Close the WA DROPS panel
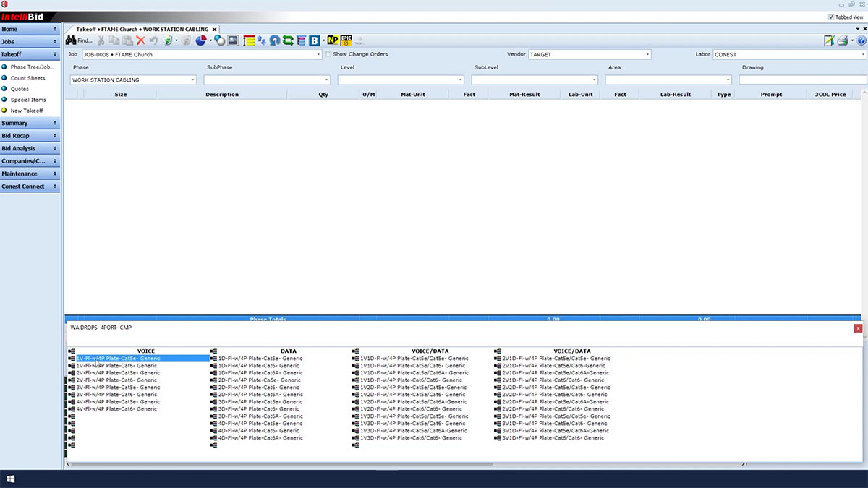868x488 pixels. point(858,328)
